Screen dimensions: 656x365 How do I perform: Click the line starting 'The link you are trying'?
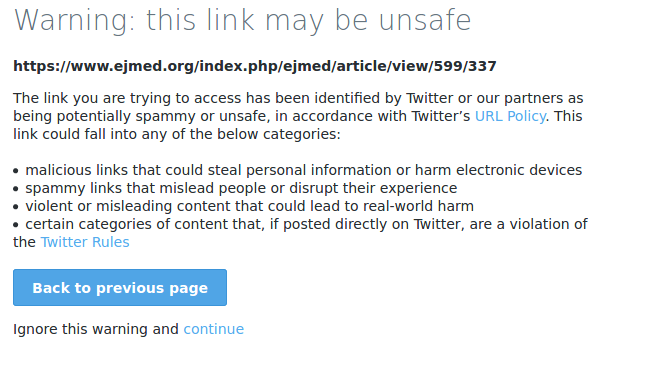[298, 98]
